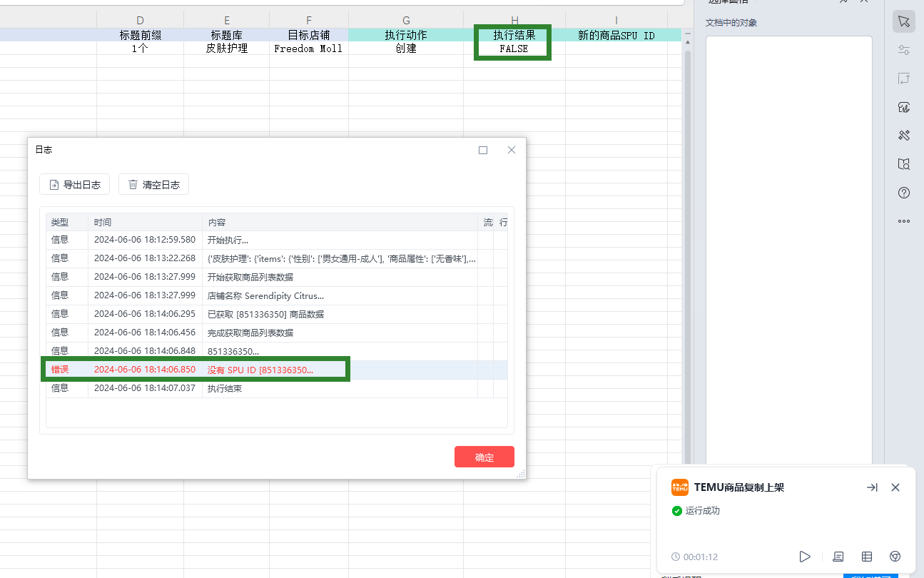This screenshot has width=924, height=578.
Task: Open the log scroll icon in TEMU popup
Action: 838,557
